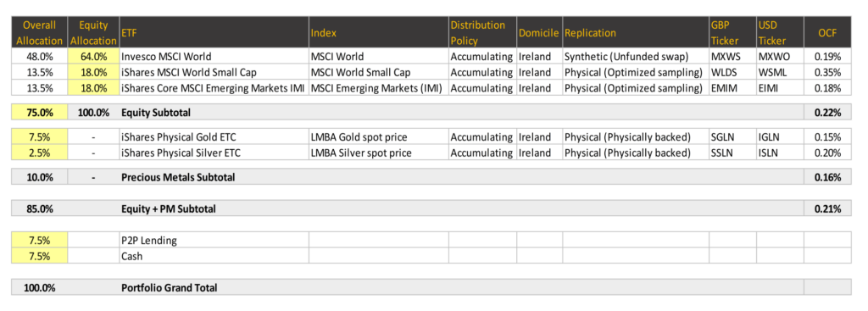This screenshot has width=868, height=311.
Task: Select the GBP Ticker header cell
Action: pos(732,33)
